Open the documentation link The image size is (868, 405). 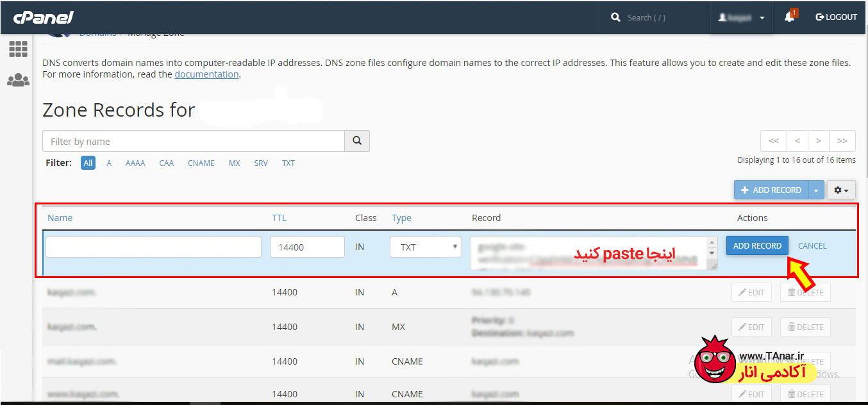(x=206, y=74)
